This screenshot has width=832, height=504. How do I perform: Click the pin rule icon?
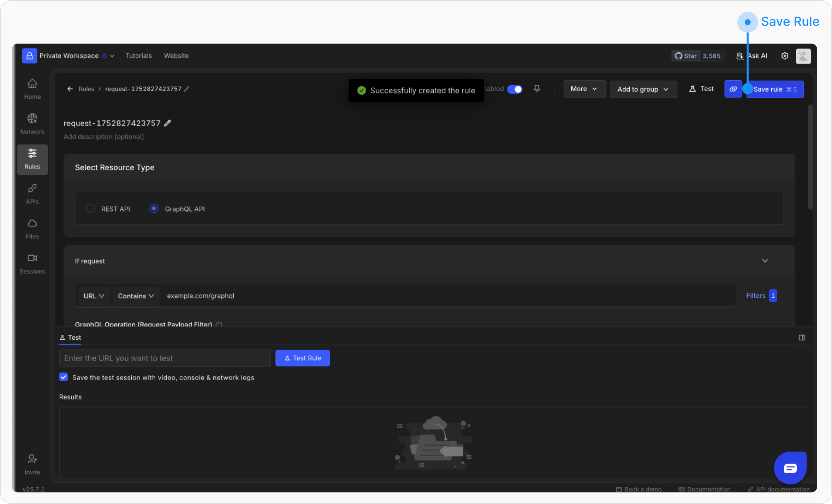(x=537, y=89)
